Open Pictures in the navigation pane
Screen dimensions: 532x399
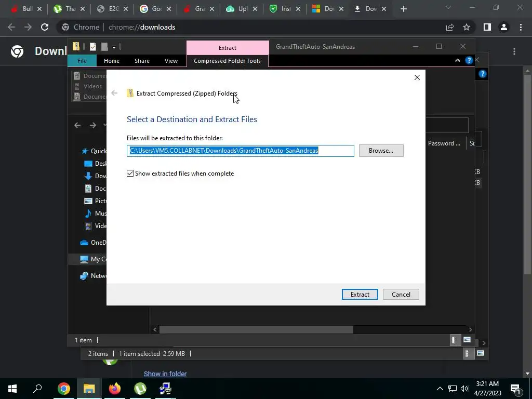tap(95, 201)
